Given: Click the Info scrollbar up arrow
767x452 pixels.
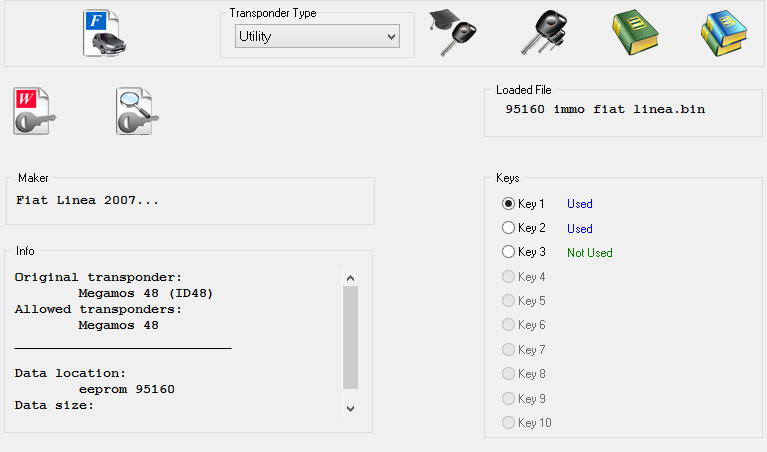Looking at the screenshot, I should pyautogui.click(x=350, y=278).
